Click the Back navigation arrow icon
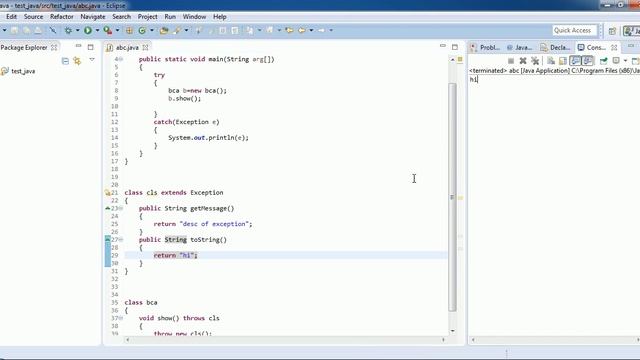This screenshot has width=640, height=360. [x=302, y=30]
